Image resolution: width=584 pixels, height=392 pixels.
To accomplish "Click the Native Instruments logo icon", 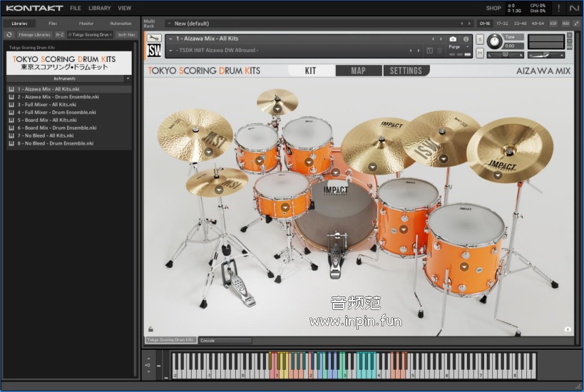I will point(574,8).
